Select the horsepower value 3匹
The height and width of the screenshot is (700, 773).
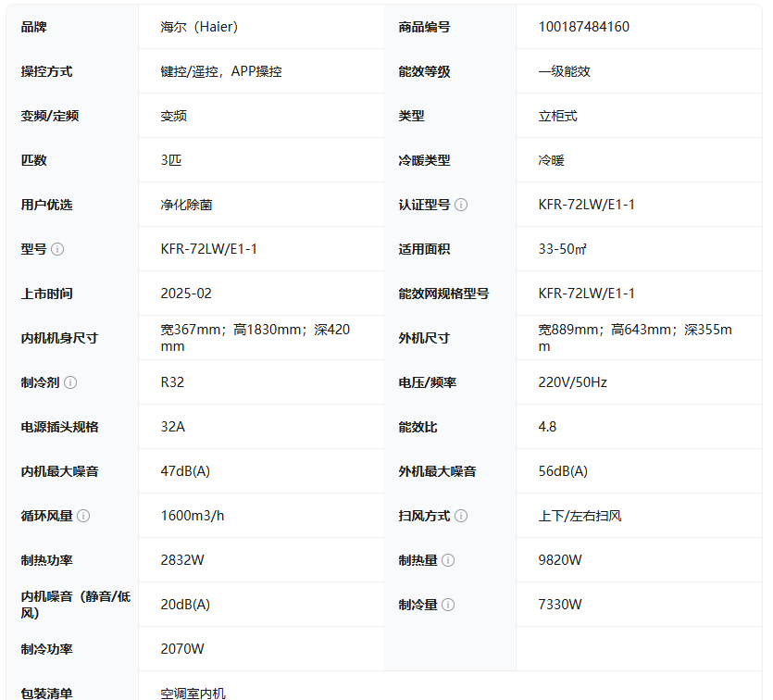pyautogui.click(x=171, y=160)
